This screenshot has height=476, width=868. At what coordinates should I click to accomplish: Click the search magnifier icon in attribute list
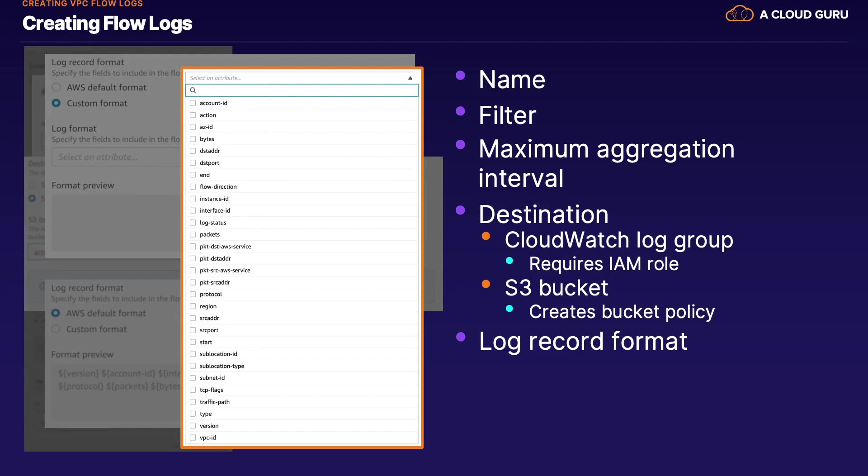coord(193,90)
